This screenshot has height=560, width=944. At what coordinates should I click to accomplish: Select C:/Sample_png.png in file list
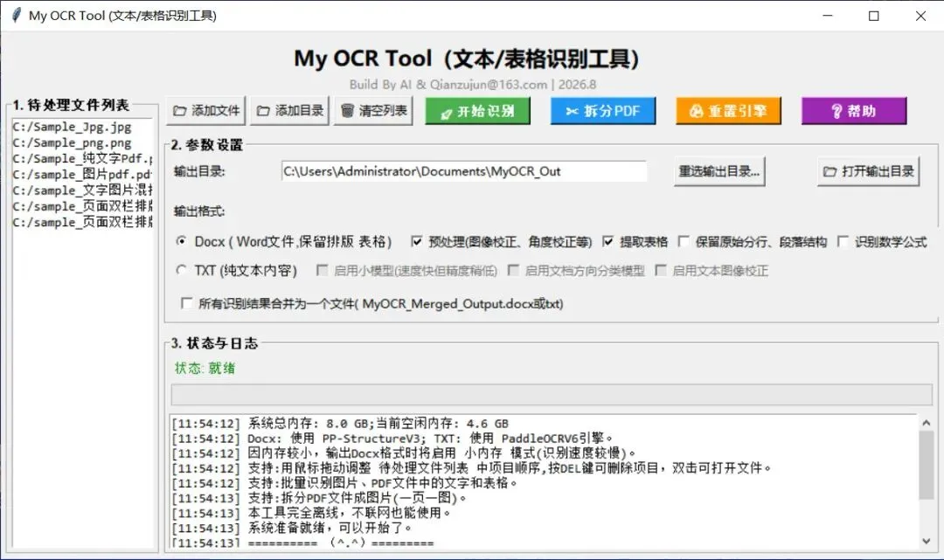point(82,143)
